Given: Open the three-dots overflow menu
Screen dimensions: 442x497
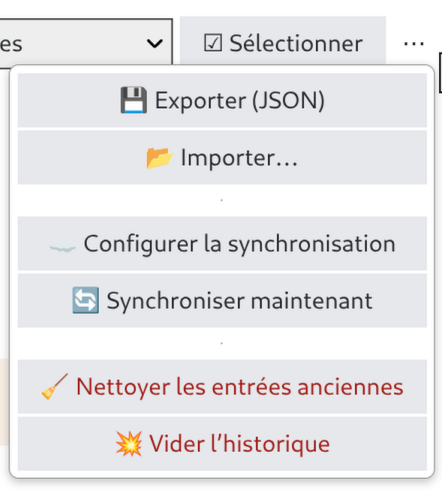Looking at the screenshot, I should (x=414, y=43).
